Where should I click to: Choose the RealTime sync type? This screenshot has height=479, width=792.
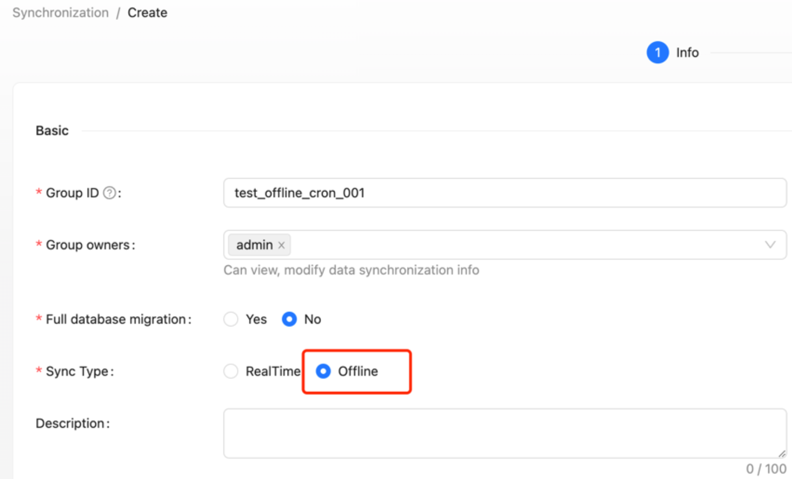point(231,371)
